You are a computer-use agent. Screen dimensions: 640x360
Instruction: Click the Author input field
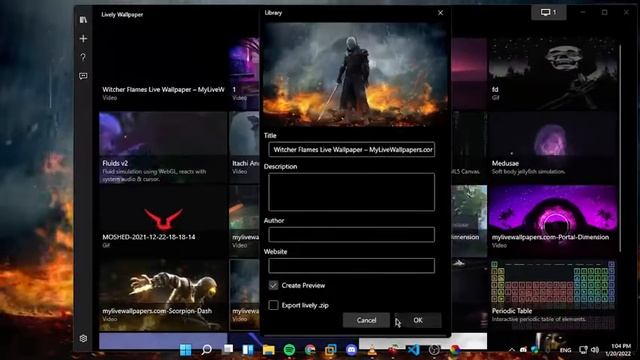click(x=351, y=235)
